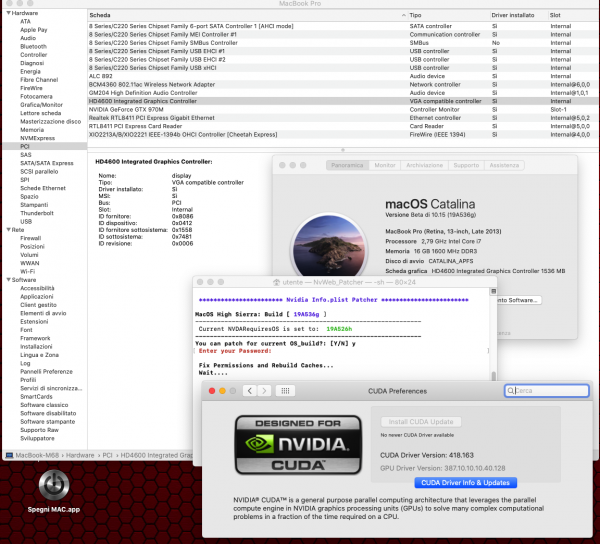This screenshot has width=600, height=544.
Task: Switch to the Archiviazione tab
Action: pyautogui.click(x=424, y=165)
